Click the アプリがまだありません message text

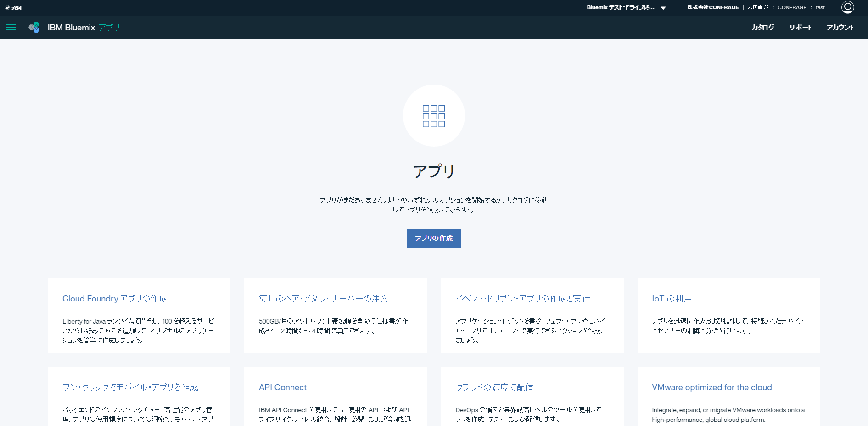point(434,205)
